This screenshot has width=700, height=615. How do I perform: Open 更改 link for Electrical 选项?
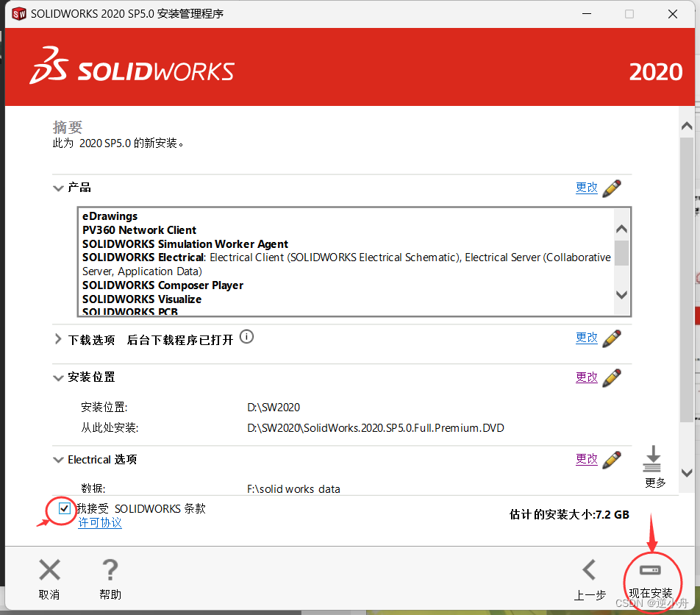coord(587,459)
